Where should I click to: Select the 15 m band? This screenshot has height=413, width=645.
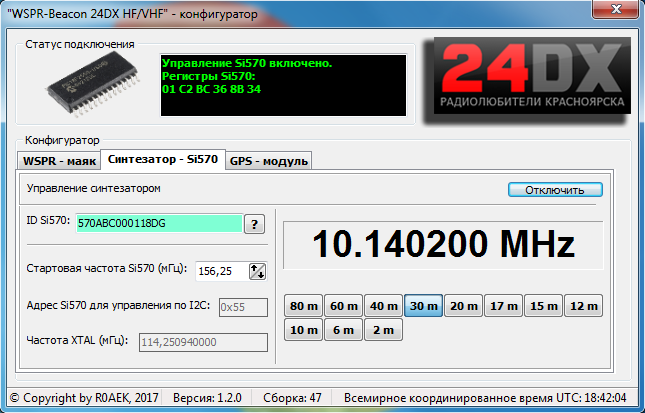tap(543, 306)
